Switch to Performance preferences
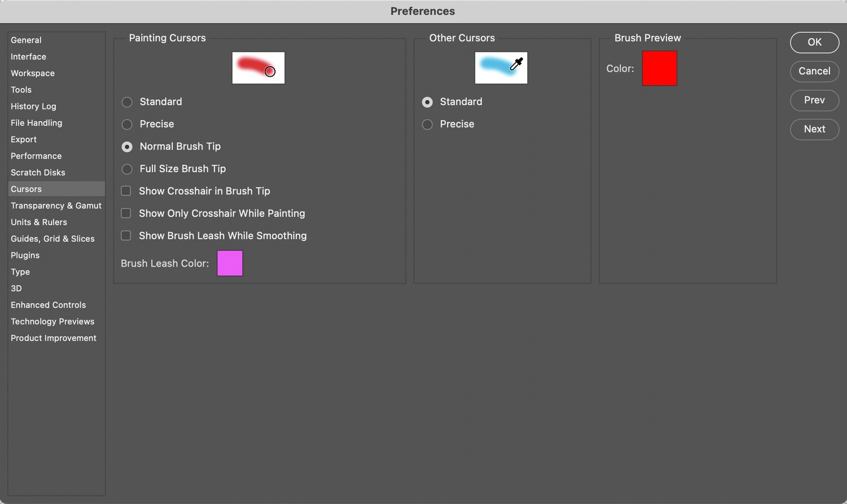This screenshot has height=504, width=847. [x=36, y=156]
